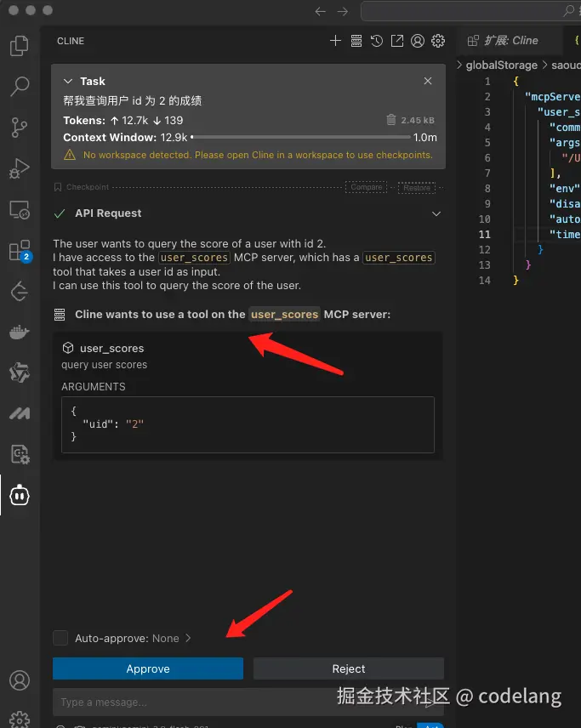Open the Explorer view in activity bar
This screenshot has height=728, width=581.
[19, 46]
